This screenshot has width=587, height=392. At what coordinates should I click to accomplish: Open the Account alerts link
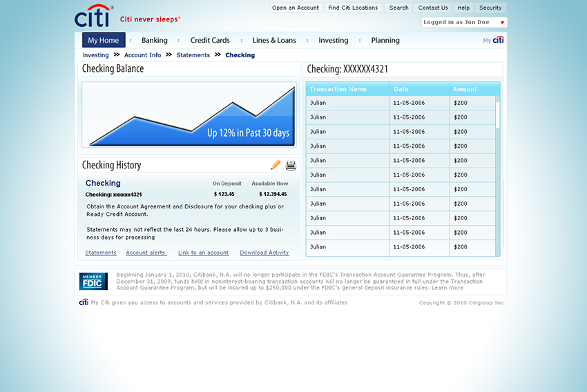coord(146,253)
